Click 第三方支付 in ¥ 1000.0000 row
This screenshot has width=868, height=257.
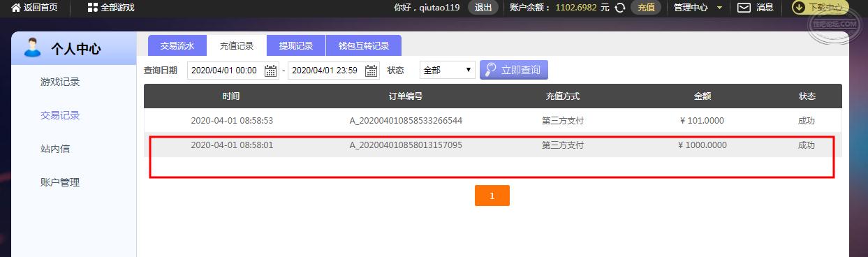pyautogui.click(x=563, y=145)
